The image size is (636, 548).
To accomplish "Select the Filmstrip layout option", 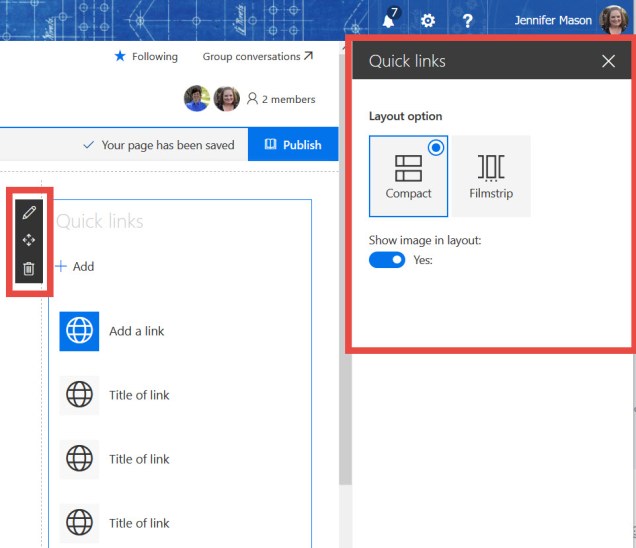I will coord(491,176).
